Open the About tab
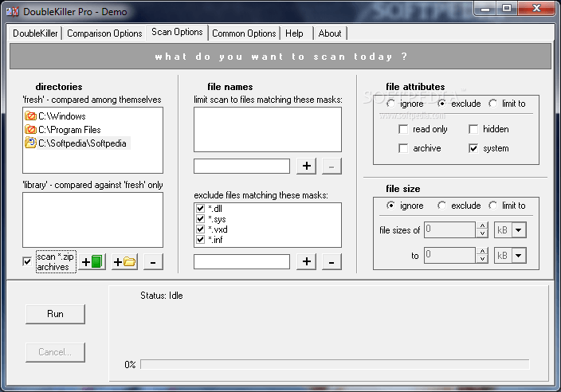Viewport: 561px width, 392px height. click(x=330, y=33)
